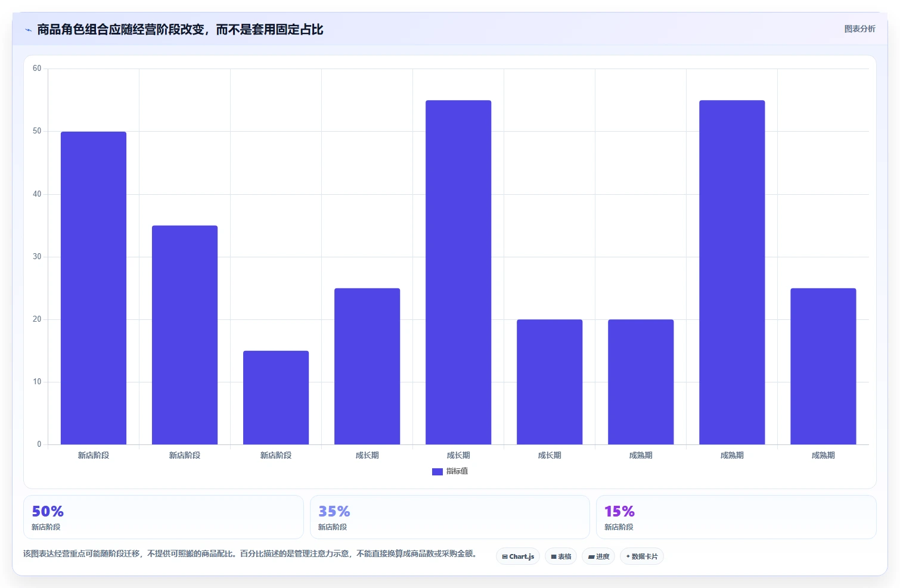Click the 成长期 bar reaching 20

(x=550, y=382)
